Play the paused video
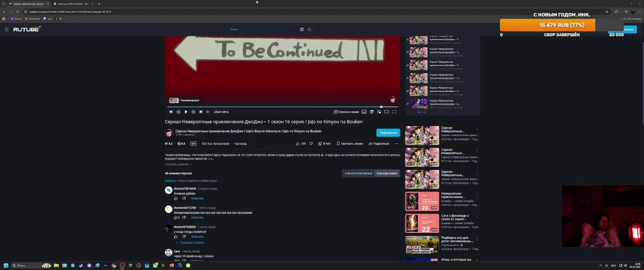This screenshot has height=270, width=644. tap(186, 112)
